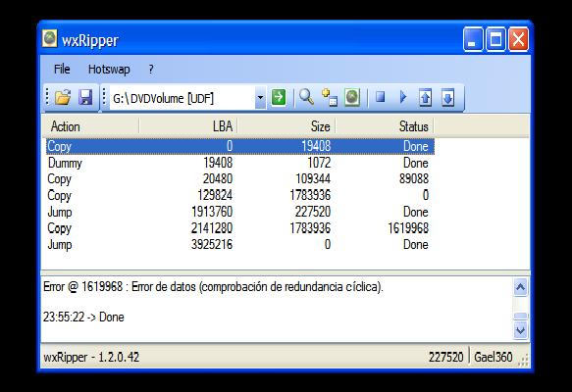Viewport: 572px width, 392px height.
Task: Save with the floppy disk icon
Action: [x=85, y=97]
